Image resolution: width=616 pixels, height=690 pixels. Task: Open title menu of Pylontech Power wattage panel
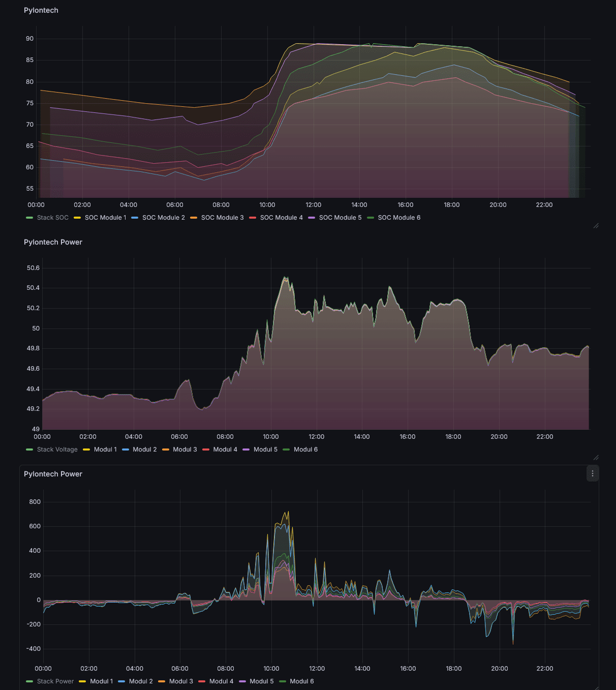point(53,474)
